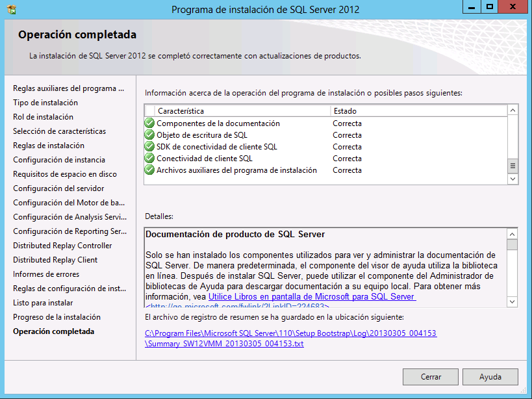Click the green check icon beside Componentes de la documentación
Image resolution: width=532 pixels, height=399 pixels.
click(x=149, y=123)
